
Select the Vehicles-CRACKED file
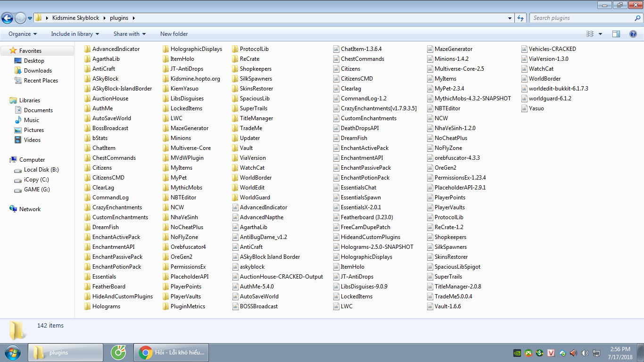(x=548, y=49)
